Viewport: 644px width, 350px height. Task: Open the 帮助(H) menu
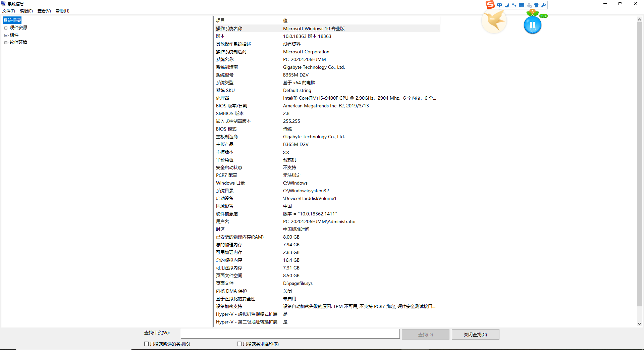[x=62, y=11]
